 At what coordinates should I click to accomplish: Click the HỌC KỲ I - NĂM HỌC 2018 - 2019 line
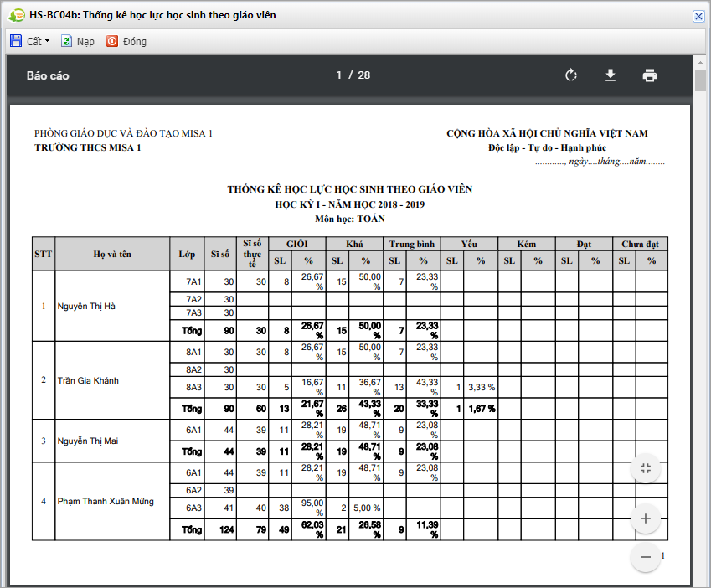tap(349, 204)
